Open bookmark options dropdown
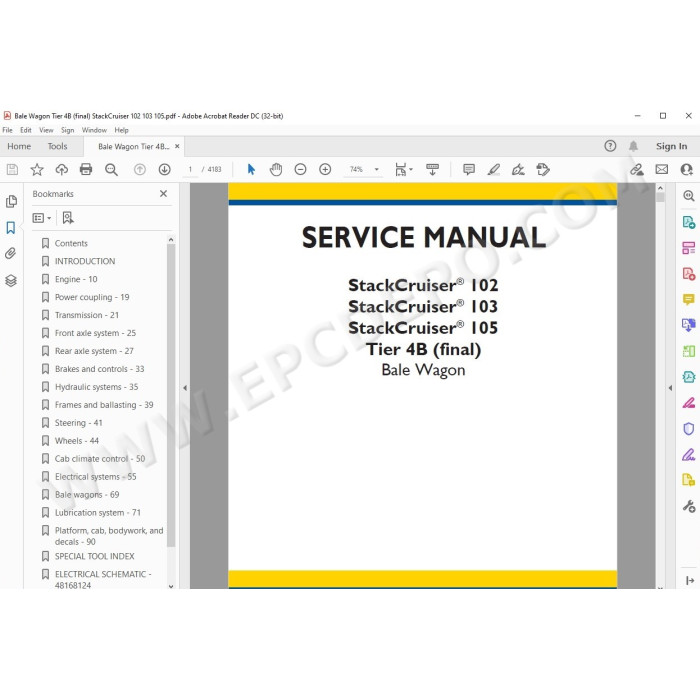Screen dimensions: 700x700 coord(42,218)
